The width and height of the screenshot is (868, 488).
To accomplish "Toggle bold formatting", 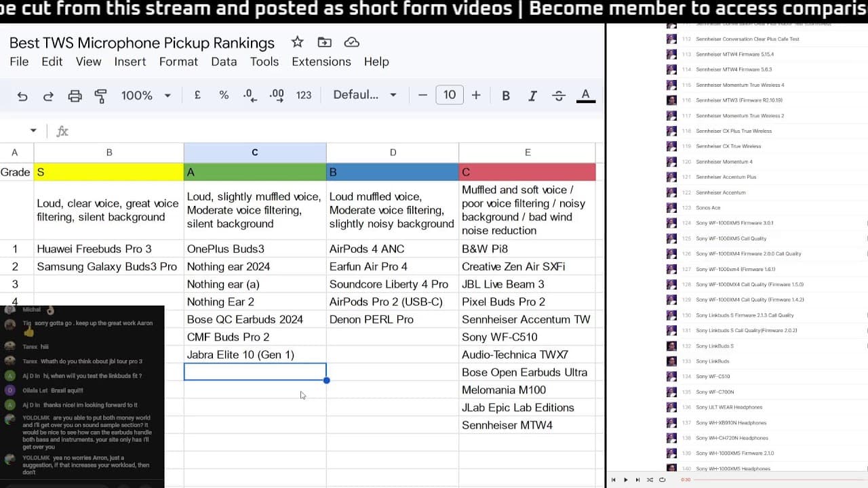I will (x=506, y=96).
